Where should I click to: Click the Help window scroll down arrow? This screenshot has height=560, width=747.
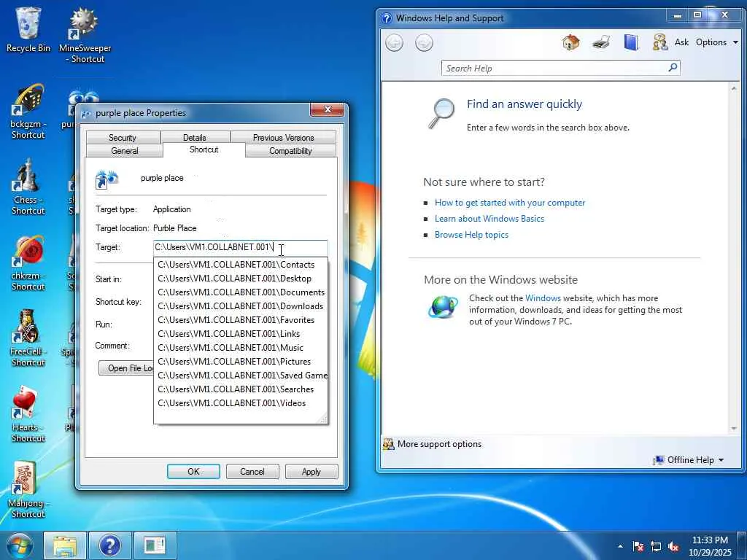pos(734,429)
